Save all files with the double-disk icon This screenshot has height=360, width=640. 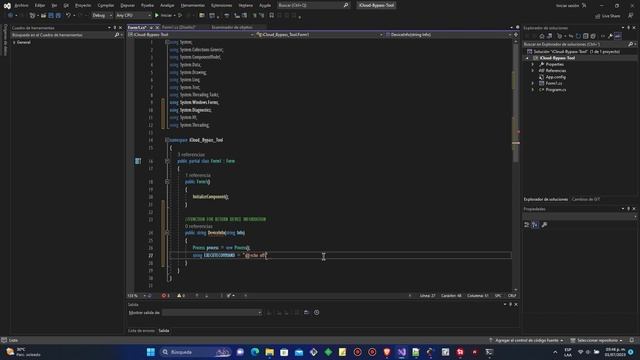coord(58,16)
